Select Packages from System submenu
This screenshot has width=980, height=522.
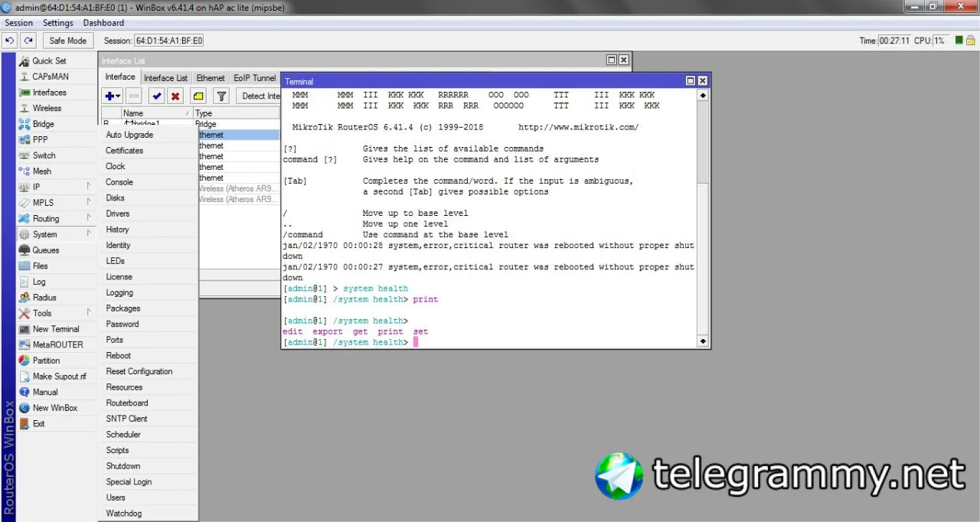149,308
